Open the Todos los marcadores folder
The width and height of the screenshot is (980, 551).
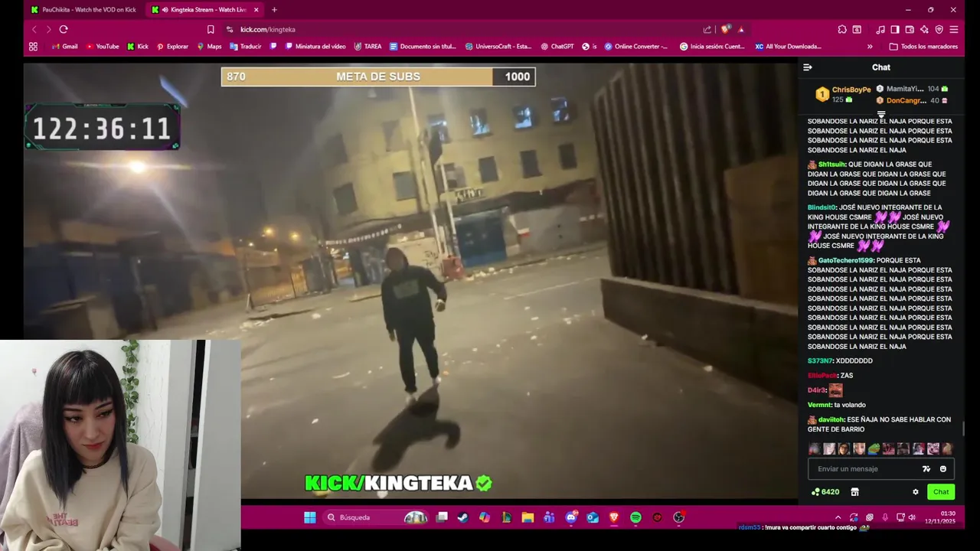[923, 47]
